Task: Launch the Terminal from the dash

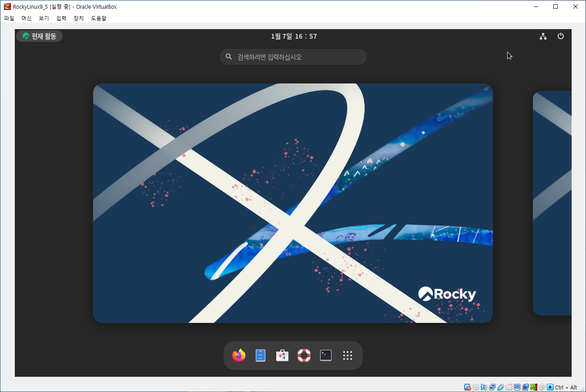Action: point(326,355)
